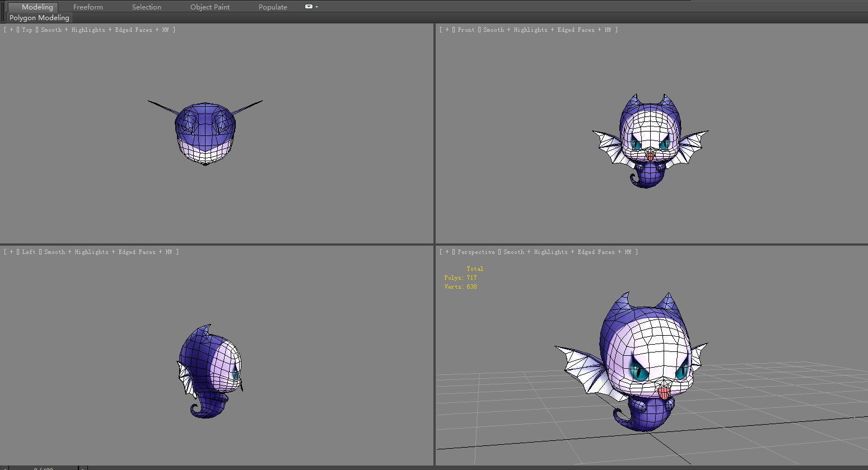
Task: Open shading menu of the Perspective viewport
Action: 567,252
